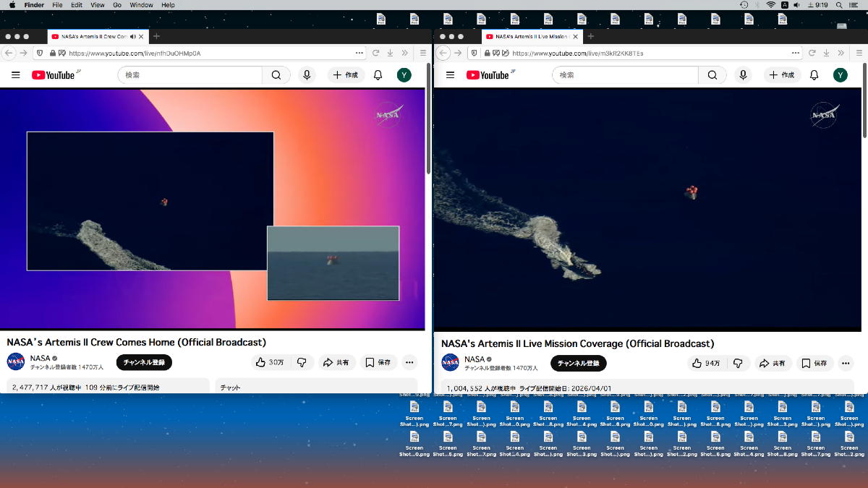This screenshot has height=488, width=868.
Task: Open notifications bell in right window
Action: point(814,75)
